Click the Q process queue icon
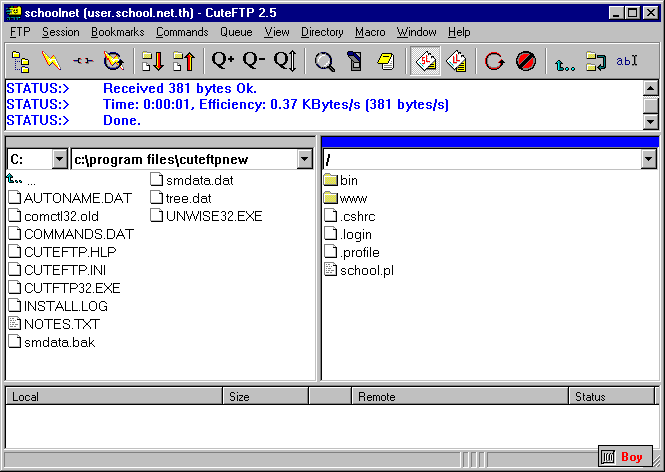The height and width of the screenshot is (472, 665). tap(285, 61)
